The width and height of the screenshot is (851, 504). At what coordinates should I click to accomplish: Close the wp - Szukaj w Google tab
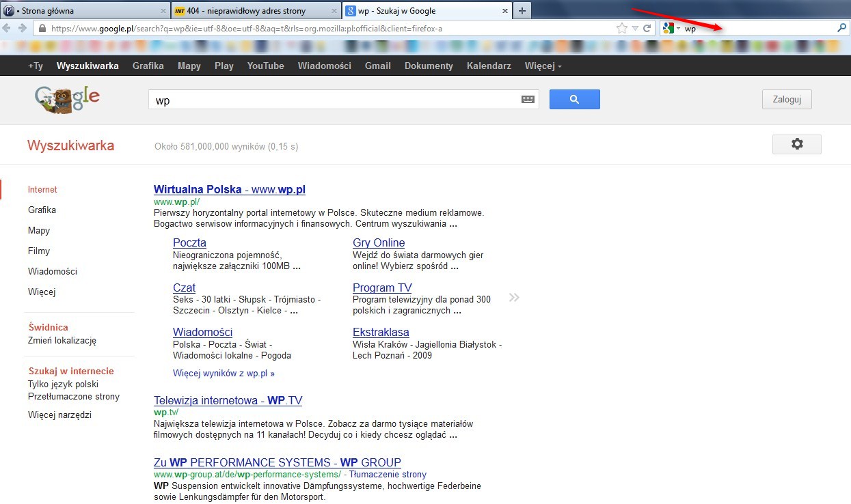coord(504,11)
